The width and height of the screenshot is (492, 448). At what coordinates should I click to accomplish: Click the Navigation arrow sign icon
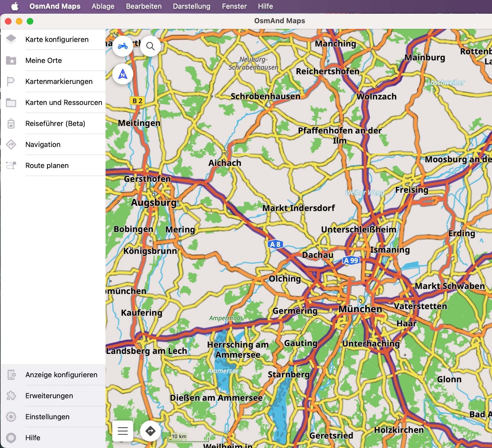point(11,144)
